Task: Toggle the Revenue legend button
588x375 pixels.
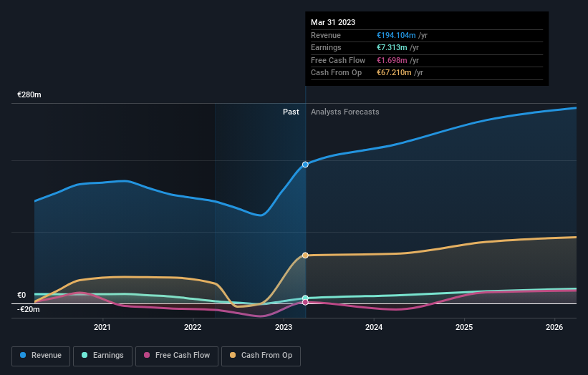Action: click(41, 356)
